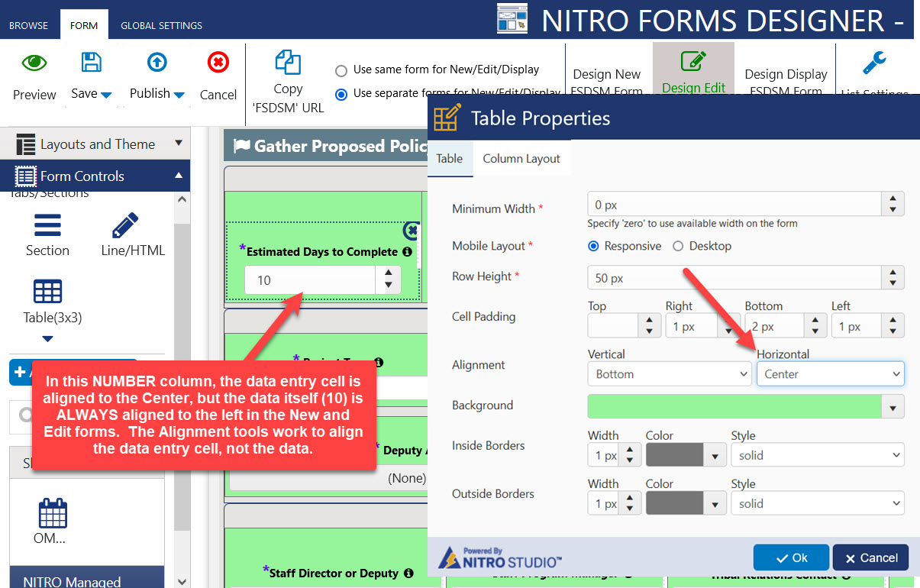Expand the Table(3x3) size dropdown arrow

point(47,338)
